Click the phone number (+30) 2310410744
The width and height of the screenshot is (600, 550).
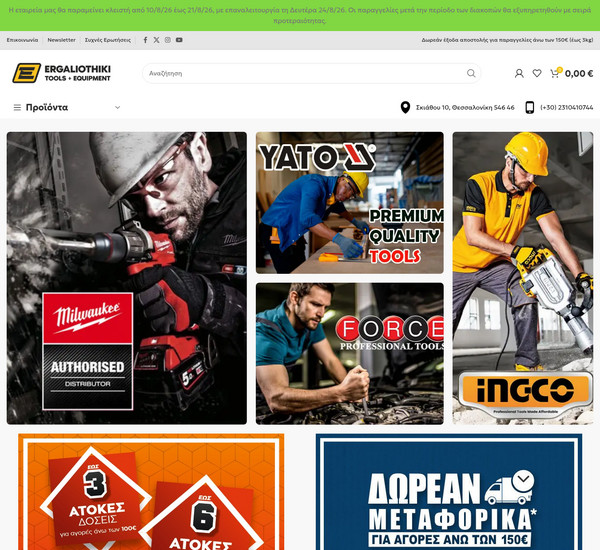[566, 108]
